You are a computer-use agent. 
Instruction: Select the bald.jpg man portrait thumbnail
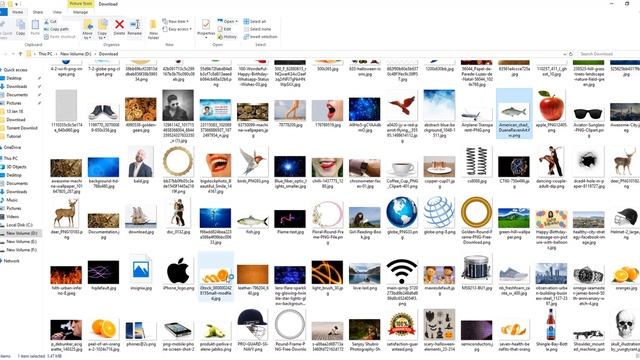[141, 162]
